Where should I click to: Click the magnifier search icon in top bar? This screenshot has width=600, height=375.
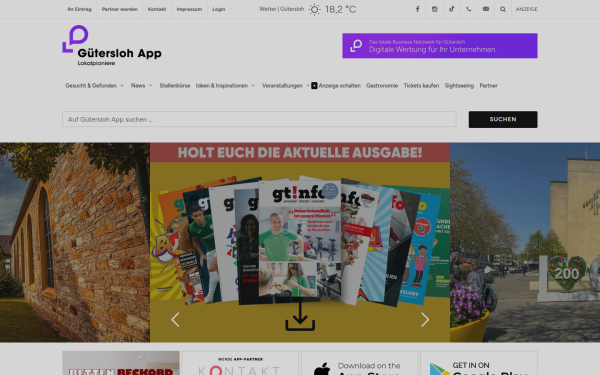[503, 9]
